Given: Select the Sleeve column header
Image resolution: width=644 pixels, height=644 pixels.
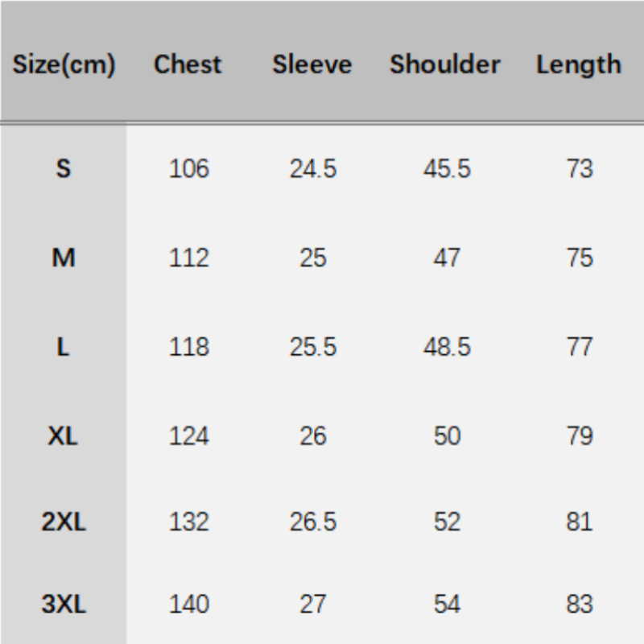Looking at the screenshot, I should [x=312, y=65].
